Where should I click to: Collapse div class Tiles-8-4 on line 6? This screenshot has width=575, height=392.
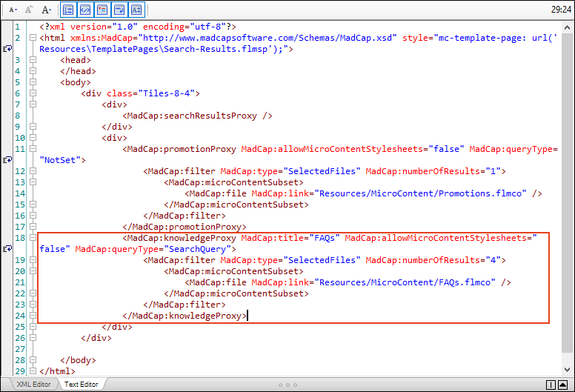(33, 93)
